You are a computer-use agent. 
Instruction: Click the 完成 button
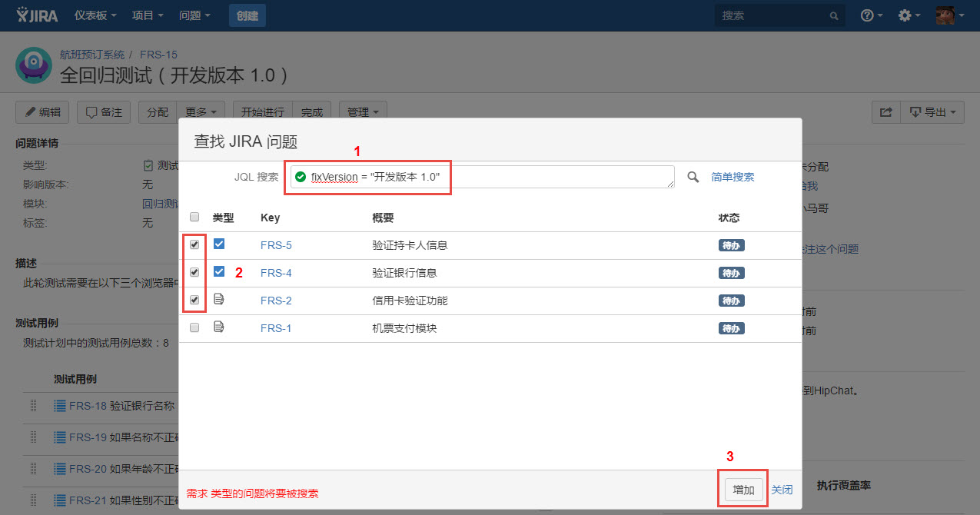tap(312, 112)
